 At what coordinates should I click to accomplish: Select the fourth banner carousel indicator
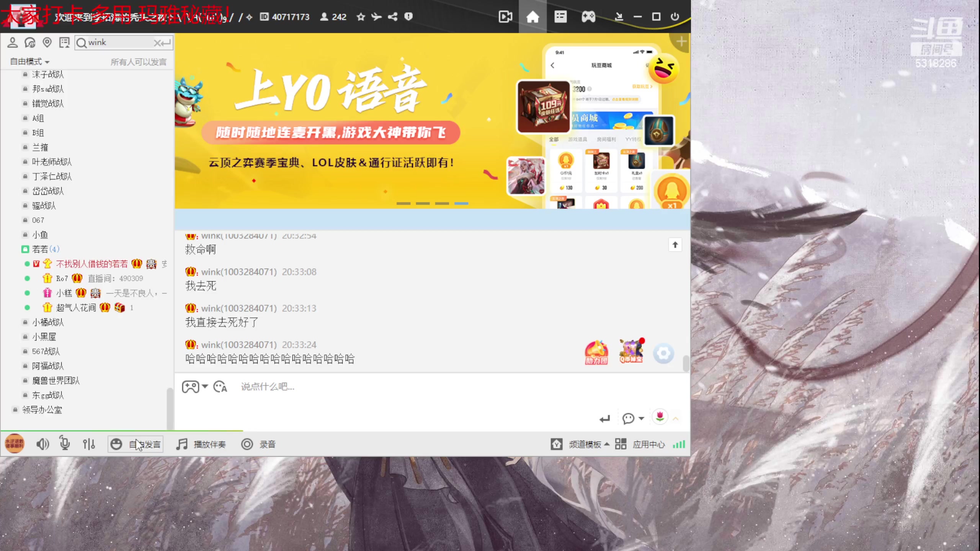tap(461, 203)
